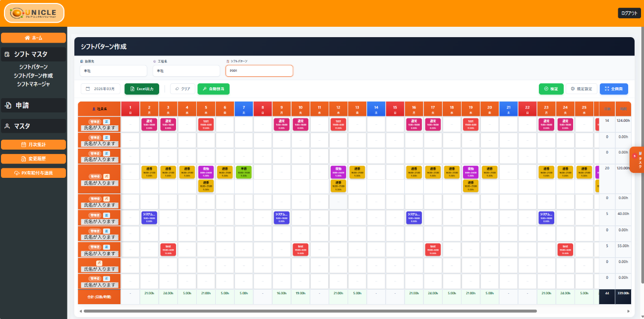Open the 2026年03月 month picker
The width and height of the screenshot is (644, 319).
click(101, 89)
